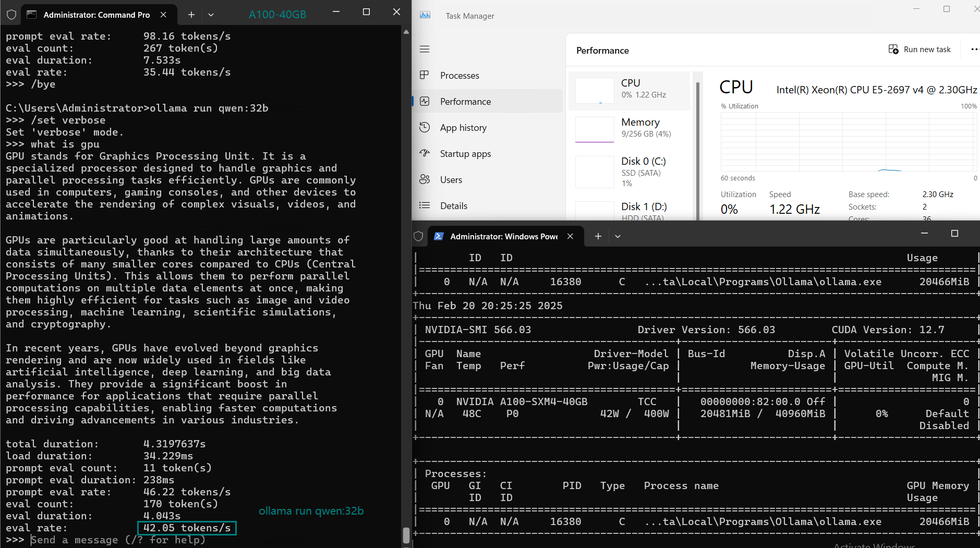
Task: Click '/set verbose' command line
Action: tap(68, 120)
